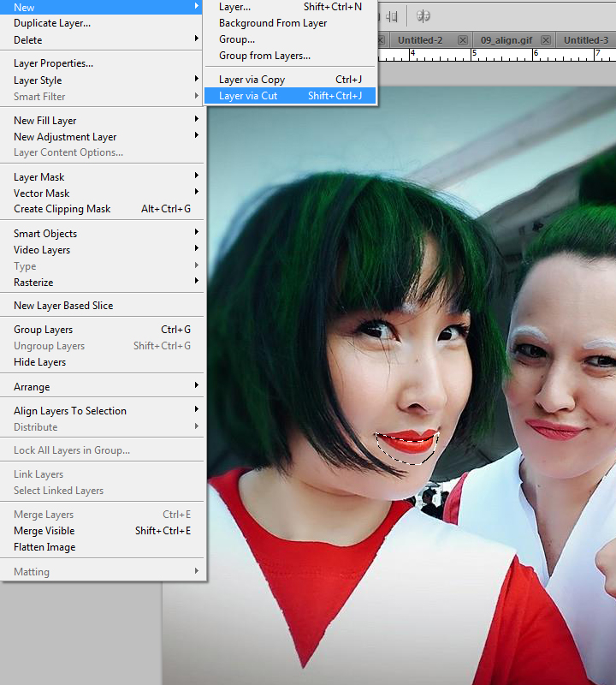Expand the Distribute submenu
This screenshot has height=685, width=616.
[x=101, y=426]
